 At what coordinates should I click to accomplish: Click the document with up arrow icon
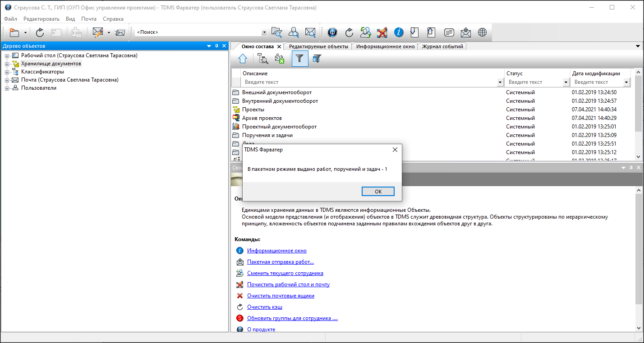pos(431,32)
